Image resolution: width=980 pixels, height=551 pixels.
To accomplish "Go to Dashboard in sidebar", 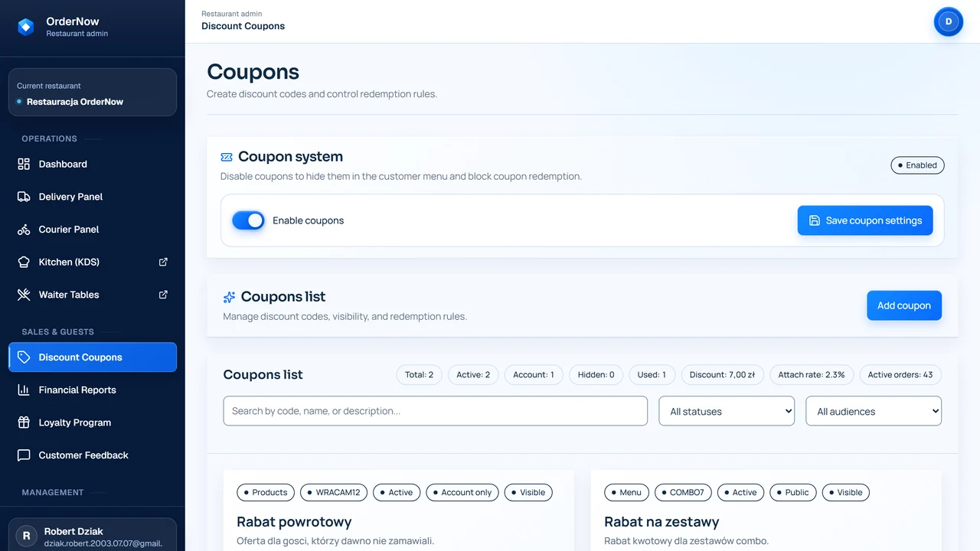I will point(93,164).
